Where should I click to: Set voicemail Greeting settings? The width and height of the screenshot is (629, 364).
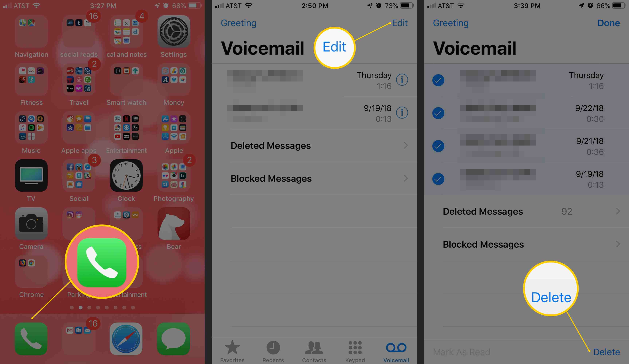coord(238,23)
